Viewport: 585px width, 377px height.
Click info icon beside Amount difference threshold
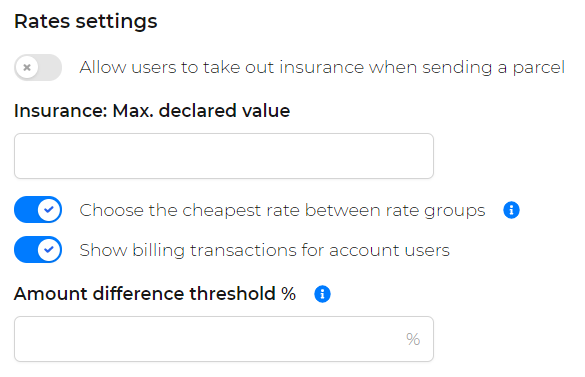pos(322,294)
